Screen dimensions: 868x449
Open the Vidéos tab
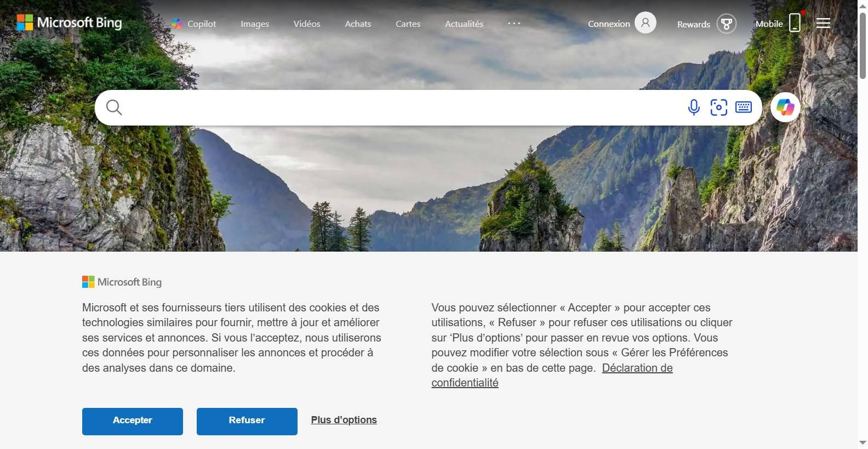pos(307,24)
